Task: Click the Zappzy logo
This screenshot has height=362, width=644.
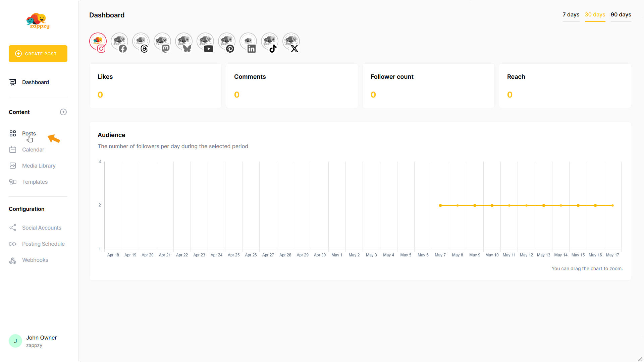Action: click(38, 21)
